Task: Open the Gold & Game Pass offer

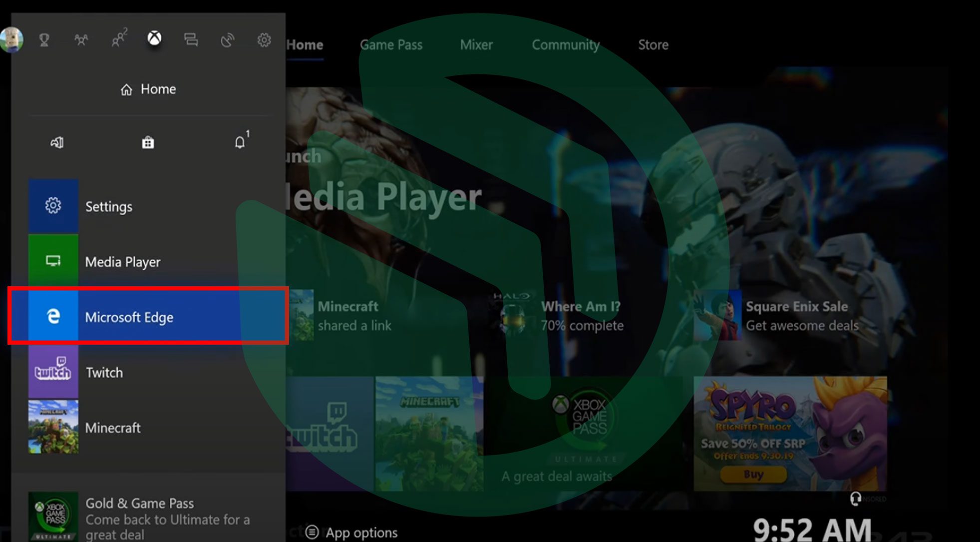Action: pyautogui.click(x=148, y=517)
